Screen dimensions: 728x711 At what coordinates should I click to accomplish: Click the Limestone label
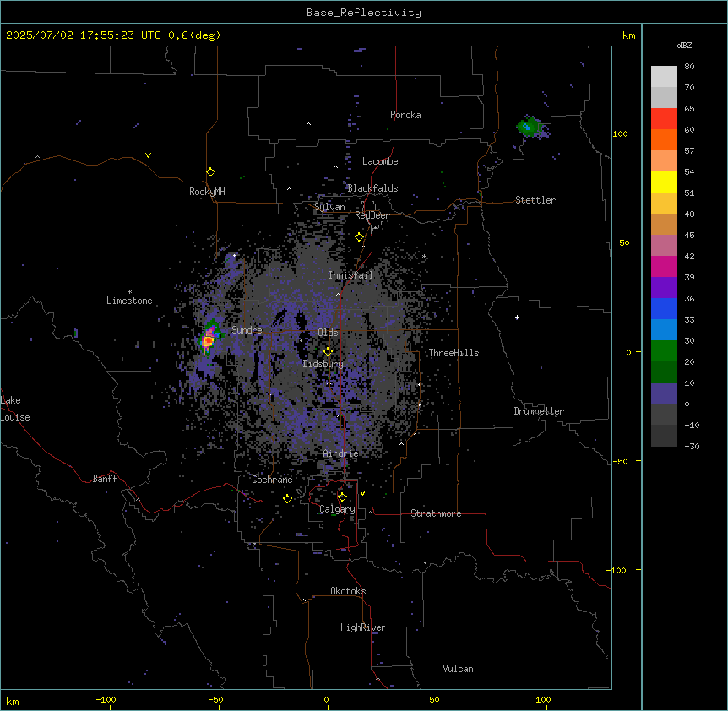click(x=129, y=301)
